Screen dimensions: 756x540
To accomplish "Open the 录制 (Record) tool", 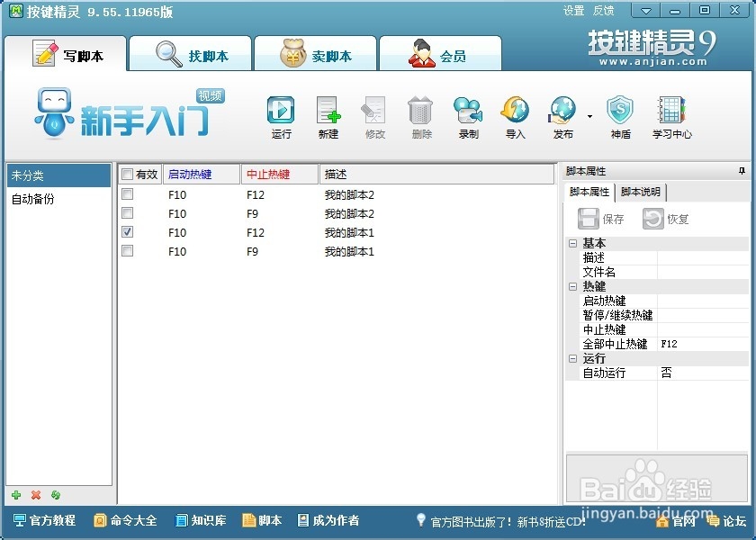I will [x=468, y=112].
